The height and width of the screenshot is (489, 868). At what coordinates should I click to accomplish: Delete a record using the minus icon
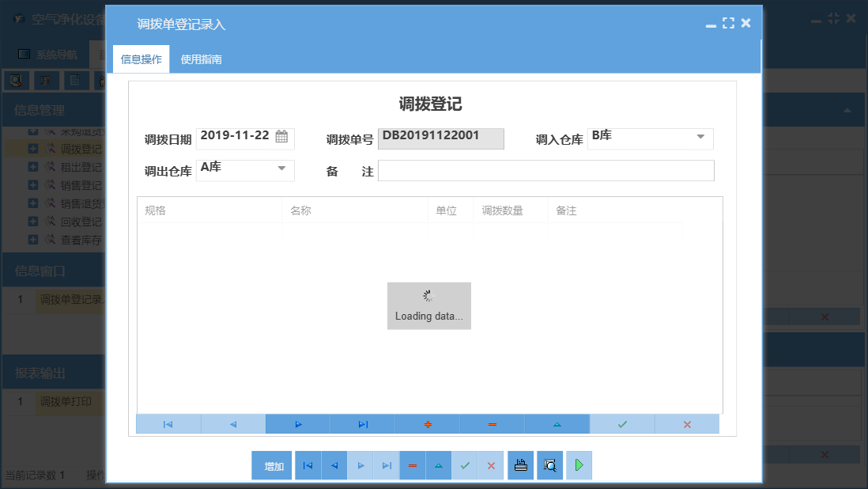point(491,424)
